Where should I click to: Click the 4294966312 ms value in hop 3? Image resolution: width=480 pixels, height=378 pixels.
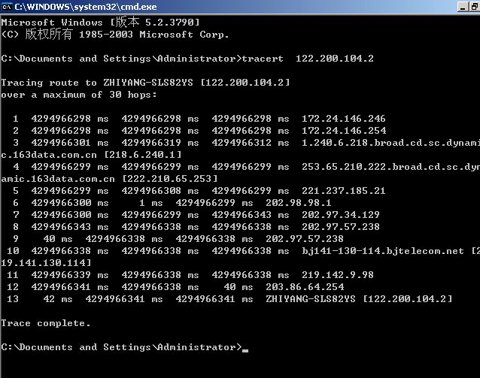coord(250,143)
